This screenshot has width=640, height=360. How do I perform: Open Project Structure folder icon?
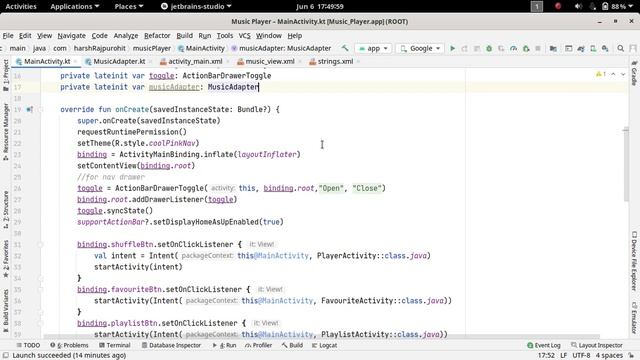click(553, 49)
